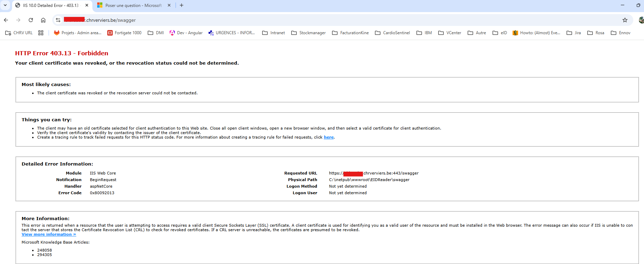Open the apps grid shortcut in bookmarks bar
The height and width of the screenshot is (264, 644).
click(x=41, y=33)
